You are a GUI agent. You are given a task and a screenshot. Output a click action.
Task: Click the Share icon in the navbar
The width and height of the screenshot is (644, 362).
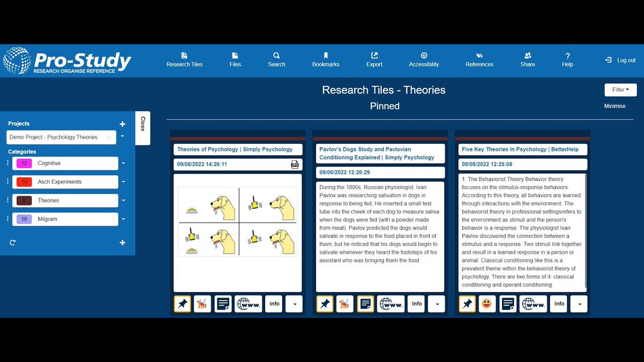(x=527, y=60)
